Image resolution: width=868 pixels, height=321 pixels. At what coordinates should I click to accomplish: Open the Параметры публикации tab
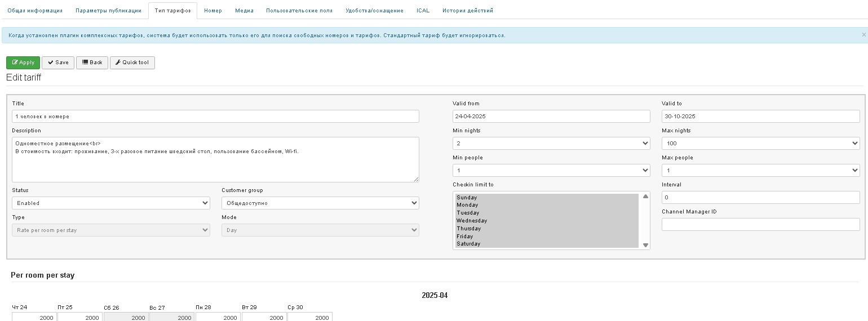[108, 11]
